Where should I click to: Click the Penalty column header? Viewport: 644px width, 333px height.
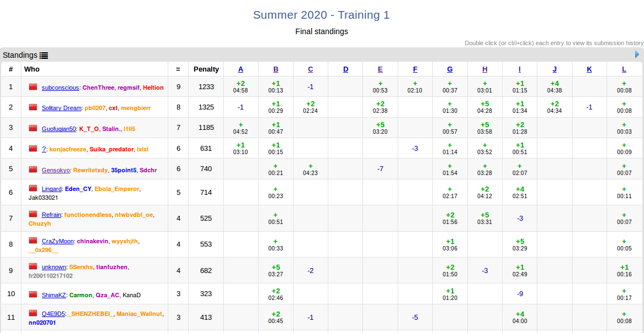click(206, 69)
